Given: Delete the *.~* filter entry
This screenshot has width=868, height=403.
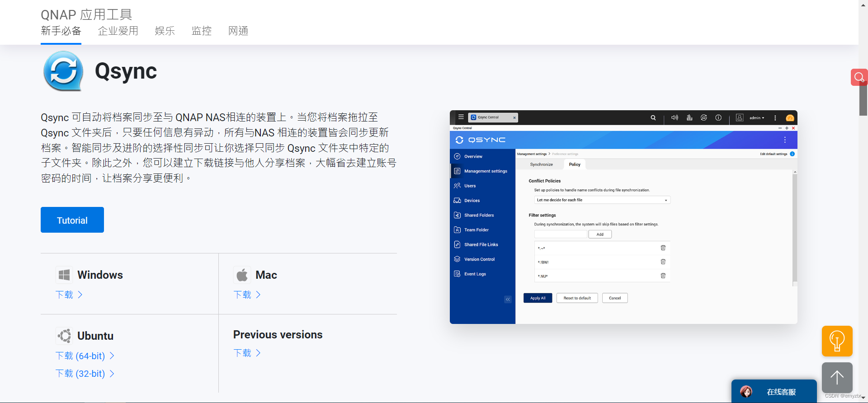Looking at the screenshot, I should tap(663, 248).
